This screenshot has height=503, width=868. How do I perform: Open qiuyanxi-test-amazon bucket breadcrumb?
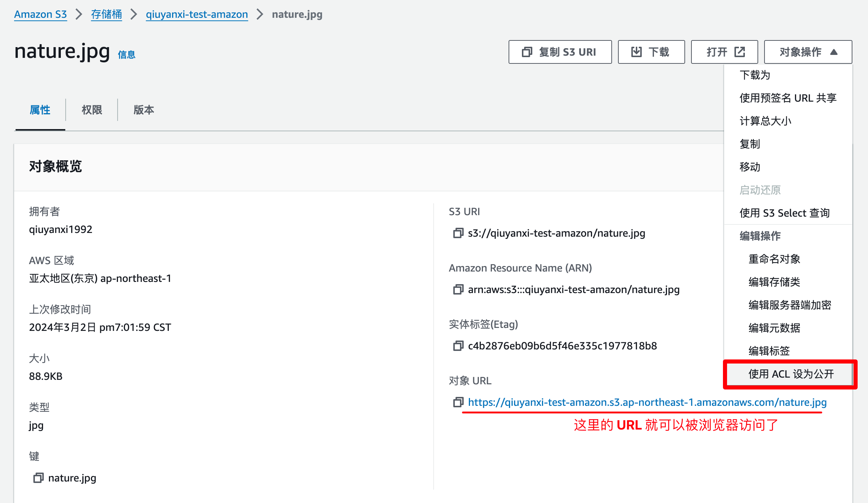(197, 14)
